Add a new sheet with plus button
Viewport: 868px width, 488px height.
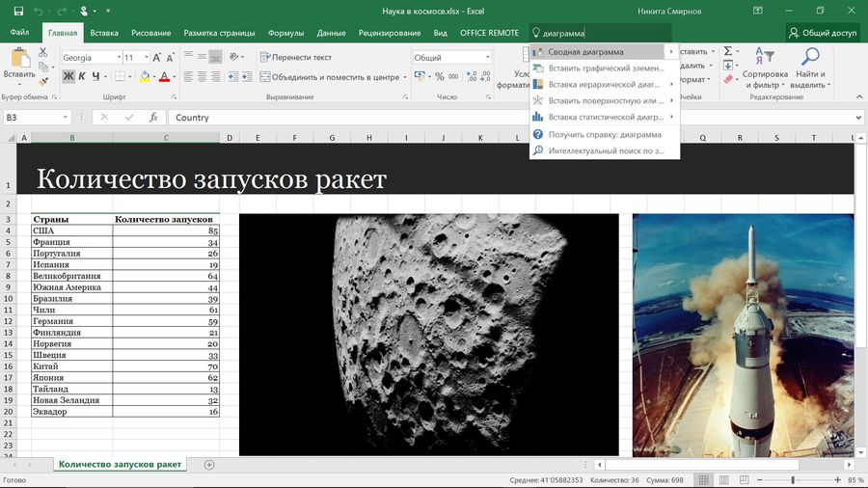(208, 465)
